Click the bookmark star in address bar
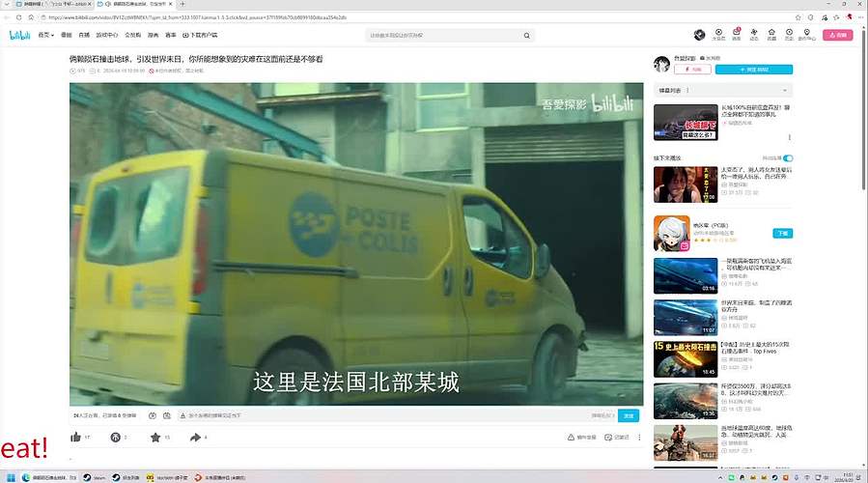Viewport: 868px width, 483px height. tap(798, 17)
